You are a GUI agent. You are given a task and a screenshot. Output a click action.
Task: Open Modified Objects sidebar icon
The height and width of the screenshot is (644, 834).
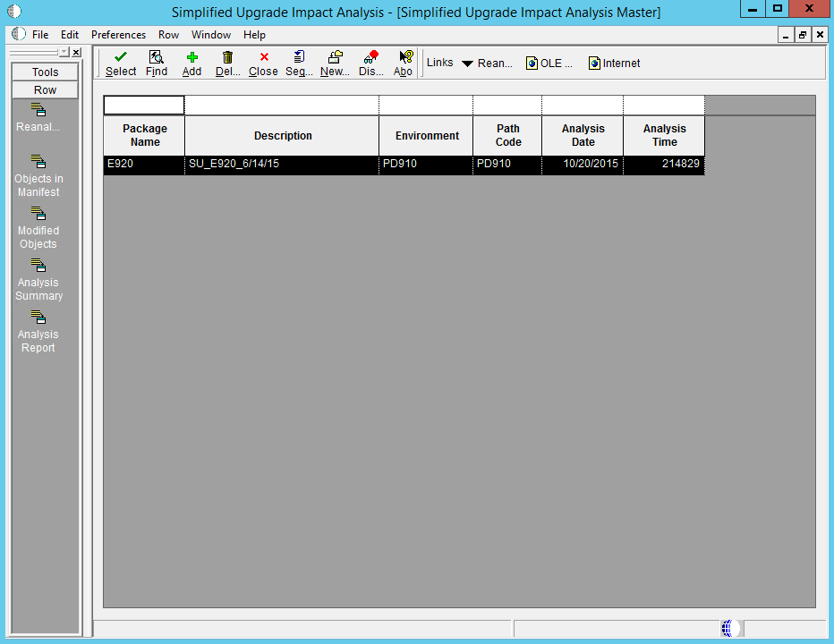pyautogui.click(x=38, y=213)
